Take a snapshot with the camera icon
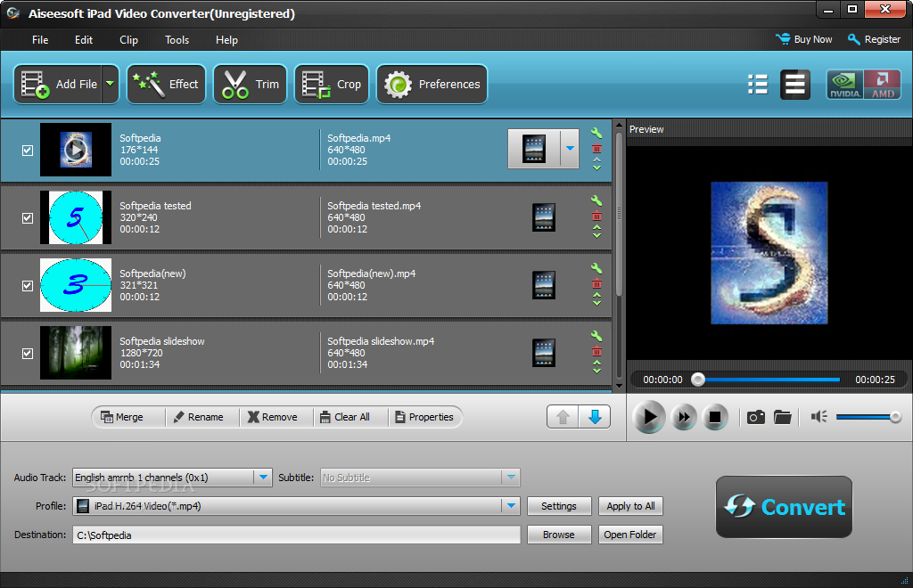 (x=756, y=417)
